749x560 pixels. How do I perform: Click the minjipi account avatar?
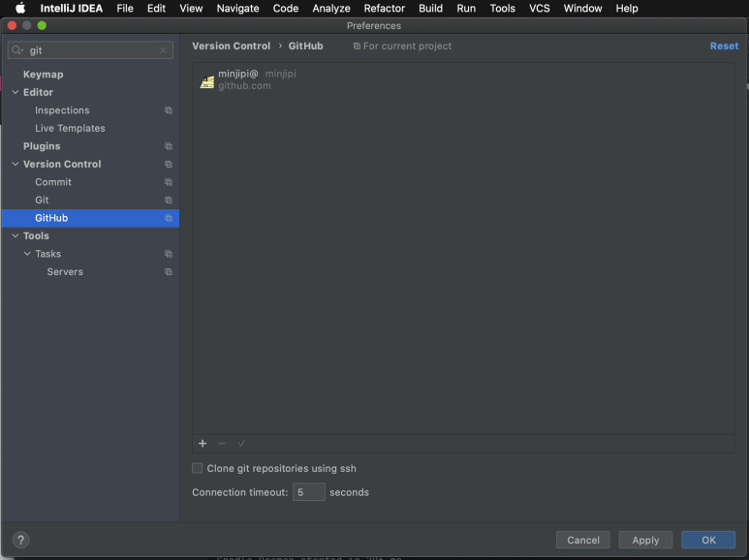[206, 82]
